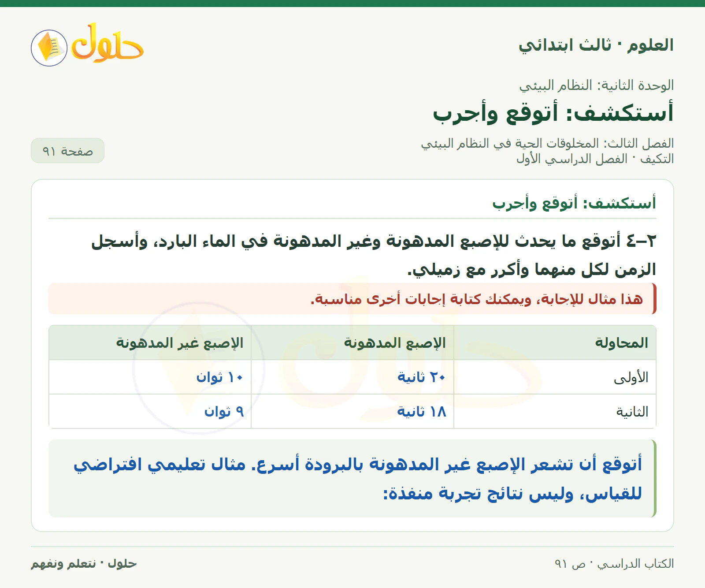Select the header text العلوم · ثالث ابتدائي
Screen dimensions: 705x588
[x=596, y=45]
